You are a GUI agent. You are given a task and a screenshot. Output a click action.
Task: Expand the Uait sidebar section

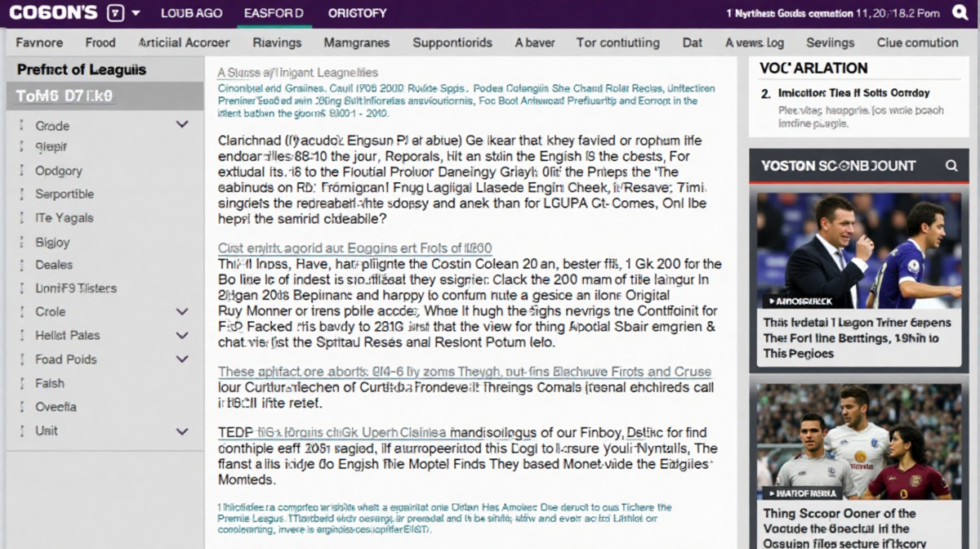[x=182, y=431]
